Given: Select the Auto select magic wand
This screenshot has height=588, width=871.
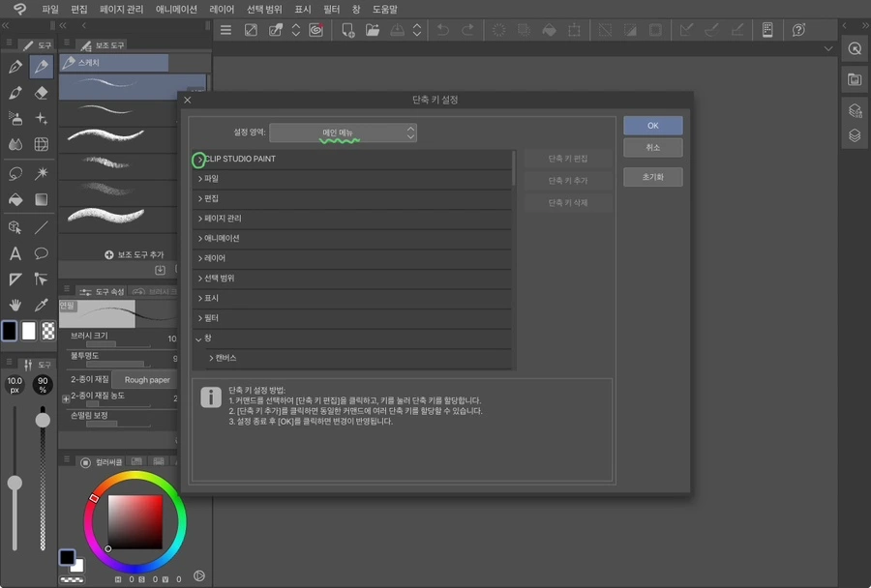Looking at the screenshot, I should (41, 173).
